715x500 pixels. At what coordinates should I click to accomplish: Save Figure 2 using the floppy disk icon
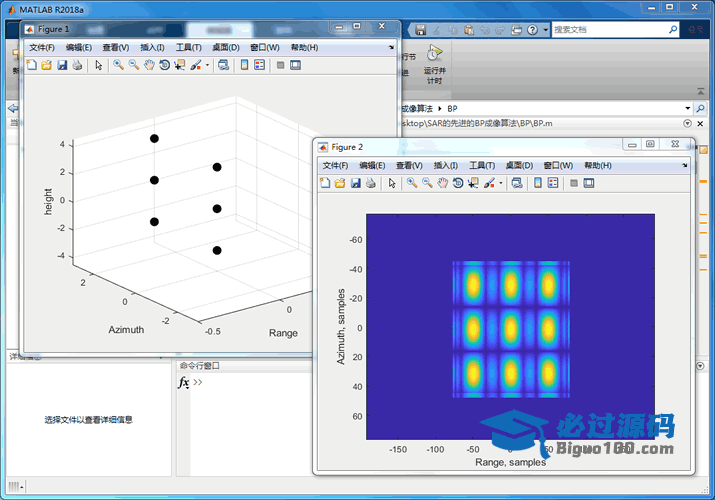355,183
